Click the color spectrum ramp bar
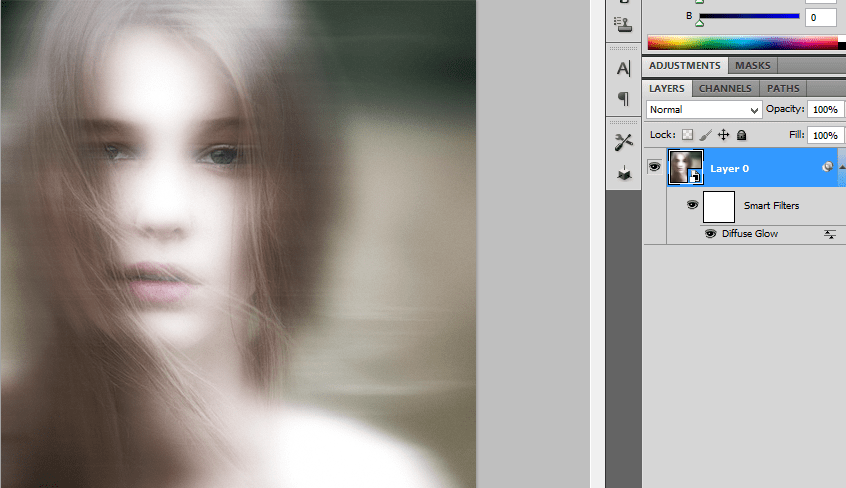Viewport: 846px width, 488px height. point(742,43)
